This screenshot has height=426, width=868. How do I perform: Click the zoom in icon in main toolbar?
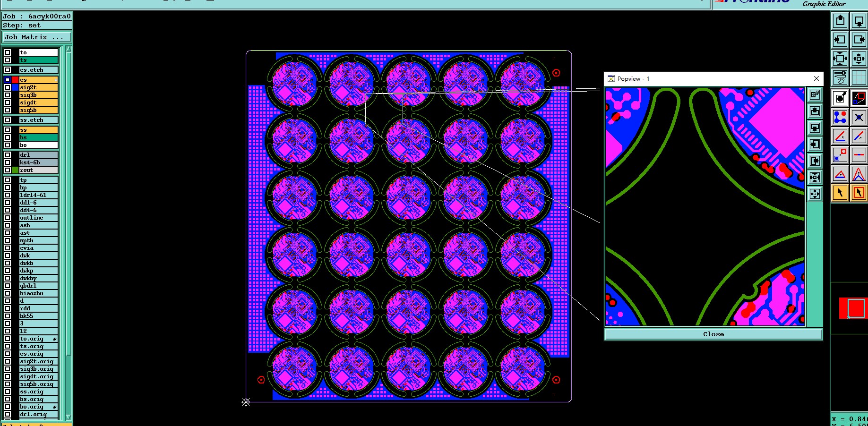point(840,59)
